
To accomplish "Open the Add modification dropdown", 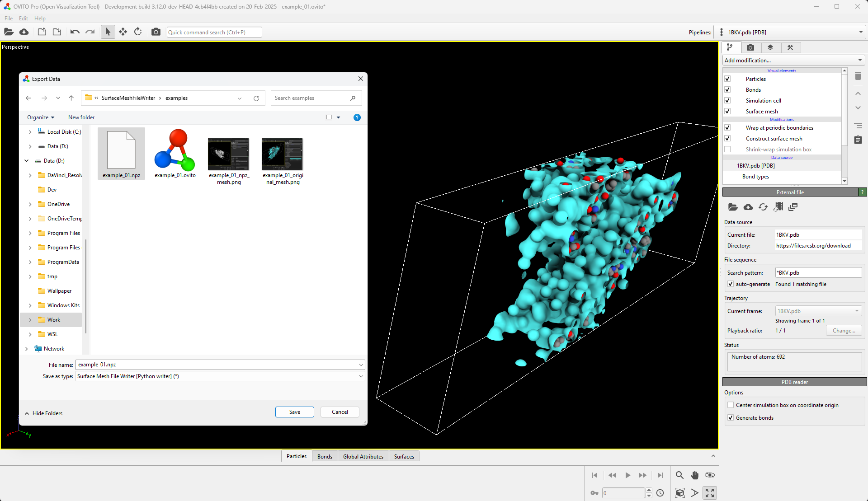I will (x=793, y=61).
